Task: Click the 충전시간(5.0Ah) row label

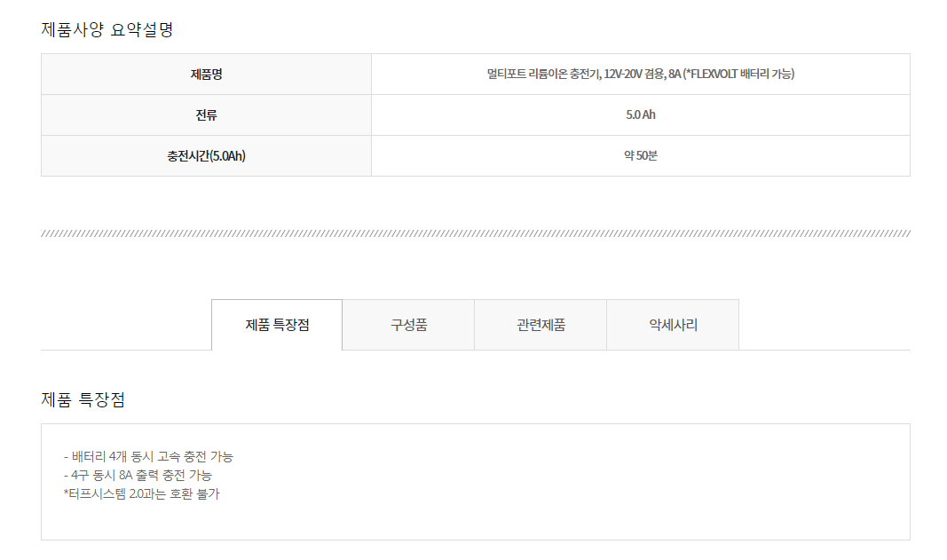Action: click(x=206, y=156)
